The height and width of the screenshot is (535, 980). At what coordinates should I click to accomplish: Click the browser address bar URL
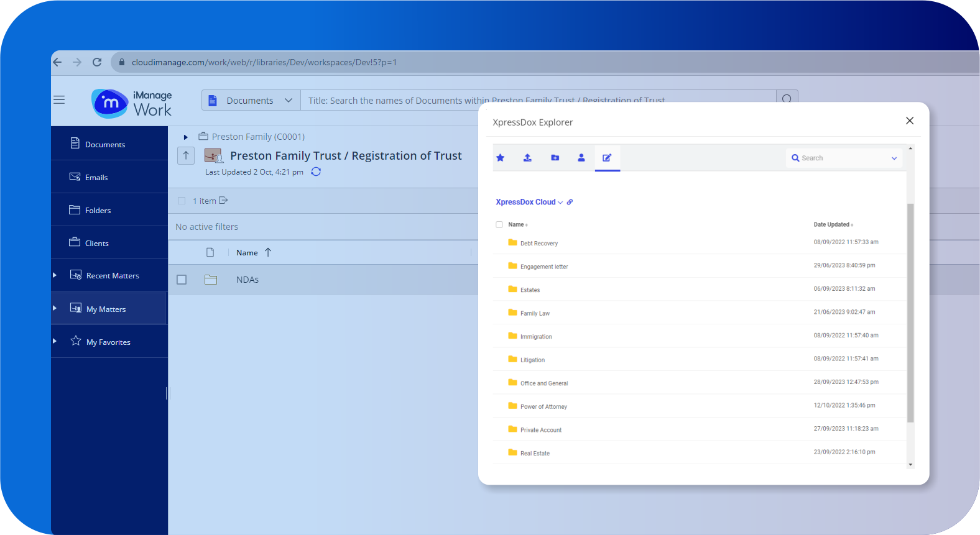(264, 62)
